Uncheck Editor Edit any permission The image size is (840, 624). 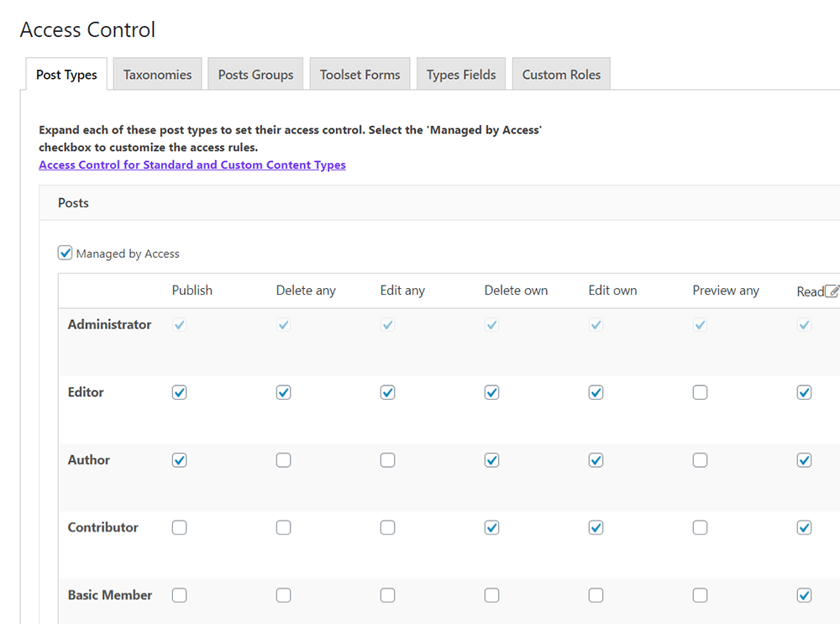[x=388, y=392]
